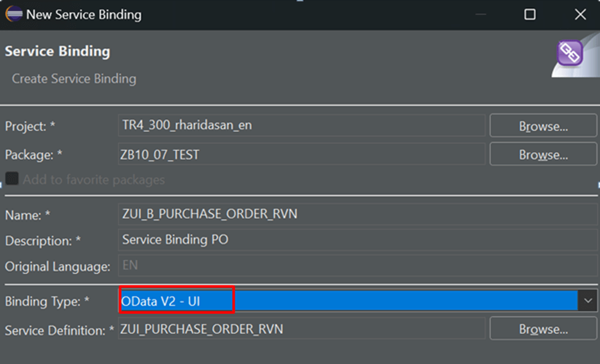The width and height of the screenshot is (600, 364).
Task: Expand the Binding Type dropdown arrow
Action: [x=588, y=301]
